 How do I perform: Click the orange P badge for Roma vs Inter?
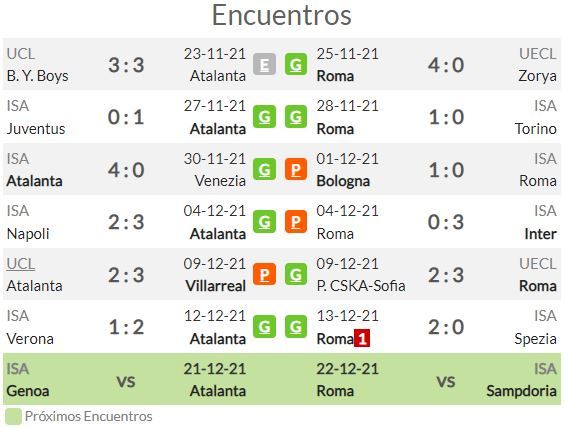tap(296, 222)
